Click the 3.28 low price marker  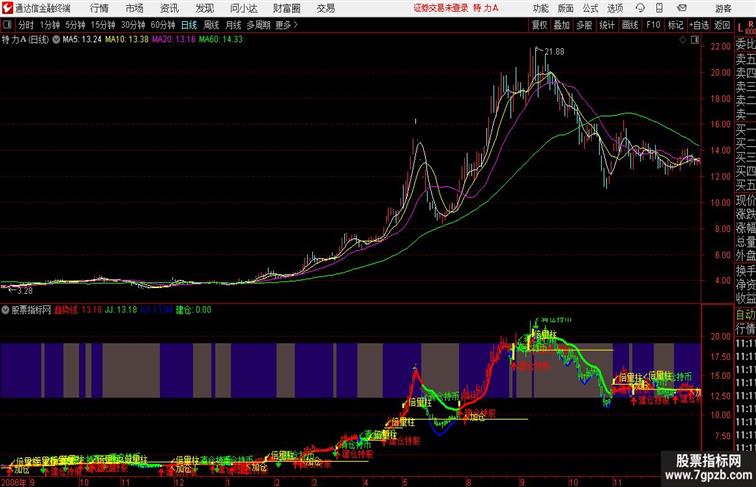(25, 291)
